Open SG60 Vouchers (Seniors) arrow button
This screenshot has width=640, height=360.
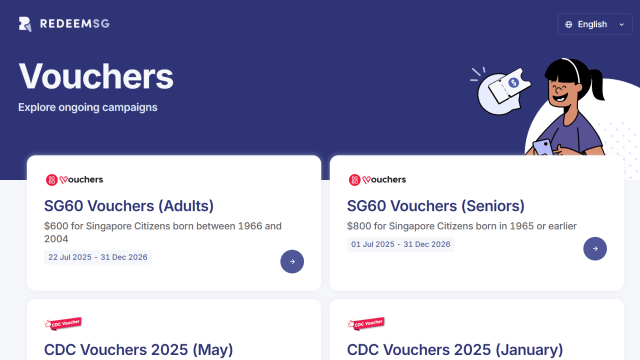(x=595, y=249)
